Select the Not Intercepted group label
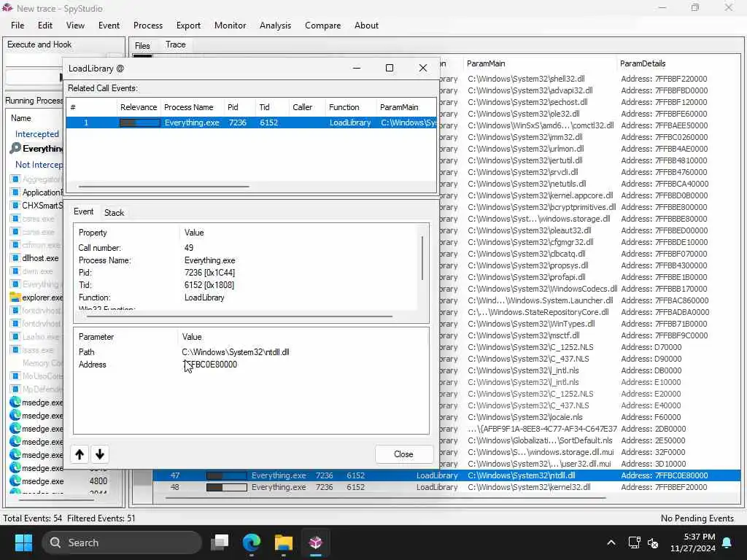Image resolution: width=747 pixels, height=560 pixels. pos(39,164)
